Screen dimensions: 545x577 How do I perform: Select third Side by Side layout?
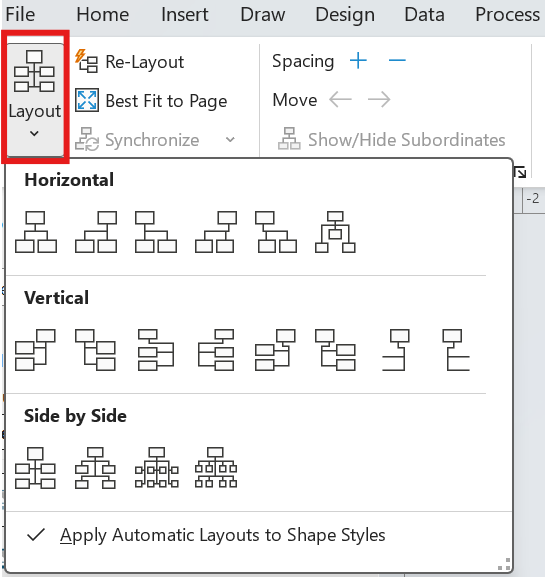point(157,467)
